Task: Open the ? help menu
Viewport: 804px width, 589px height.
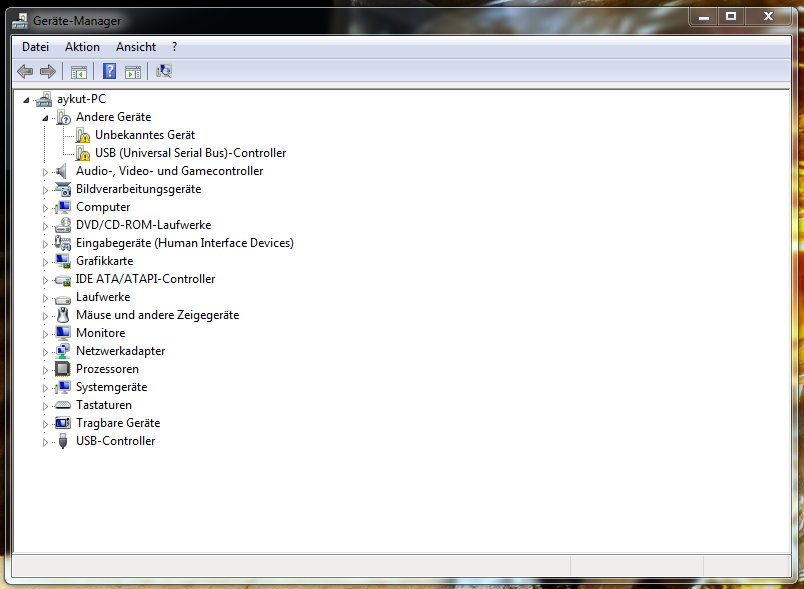Action: (174, 47)
